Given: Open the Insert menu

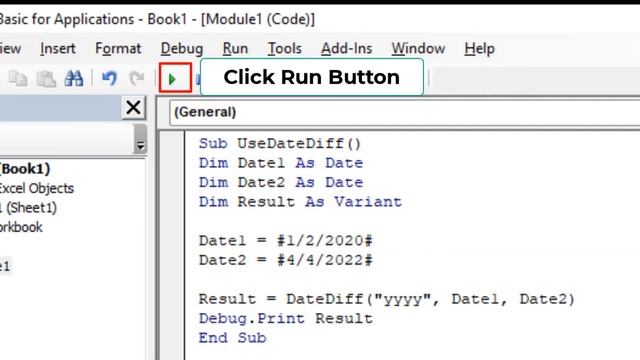Looking at the screenshot, I should click(58, 49).
